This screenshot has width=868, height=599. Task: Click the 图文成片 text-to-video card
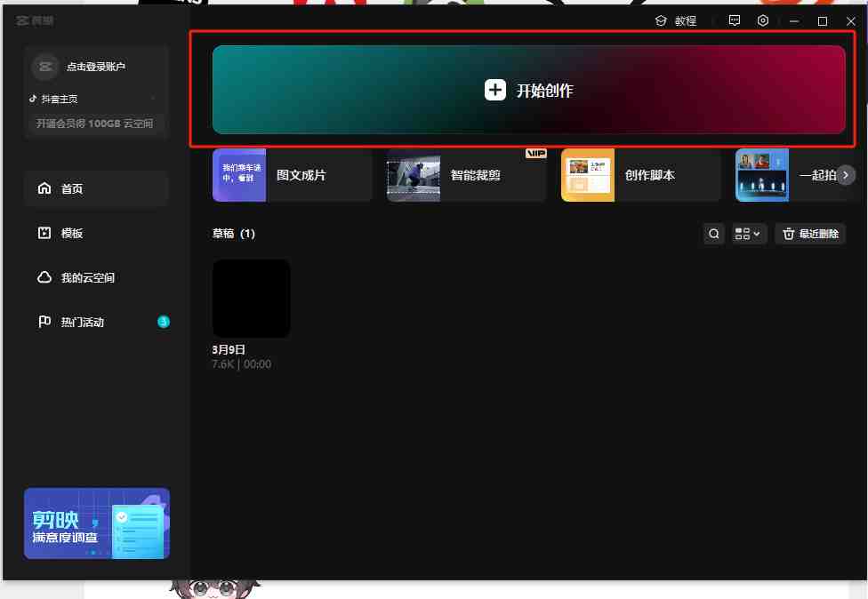292,175
